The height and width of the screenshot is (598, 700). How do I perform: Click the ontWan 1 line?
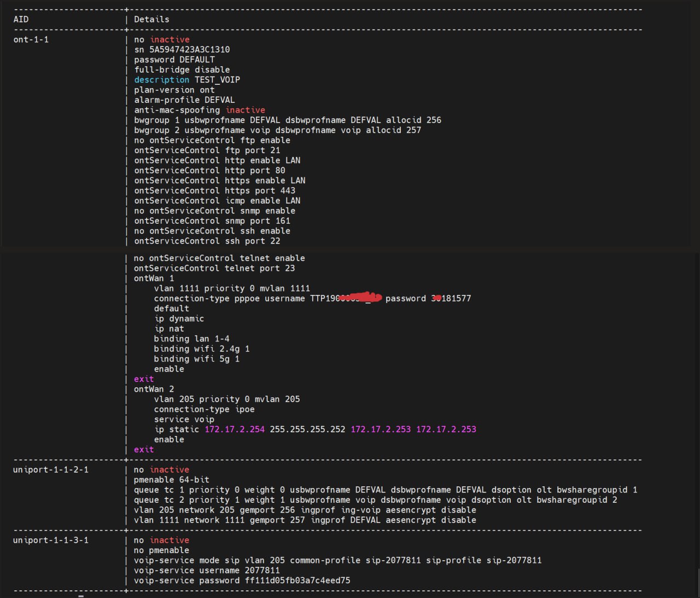point(154,278)
